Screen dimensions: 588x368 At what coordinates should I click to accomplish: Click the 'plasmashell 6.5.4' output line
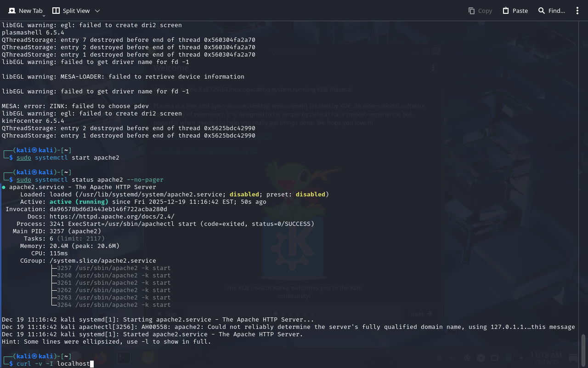tap(33, 33)
